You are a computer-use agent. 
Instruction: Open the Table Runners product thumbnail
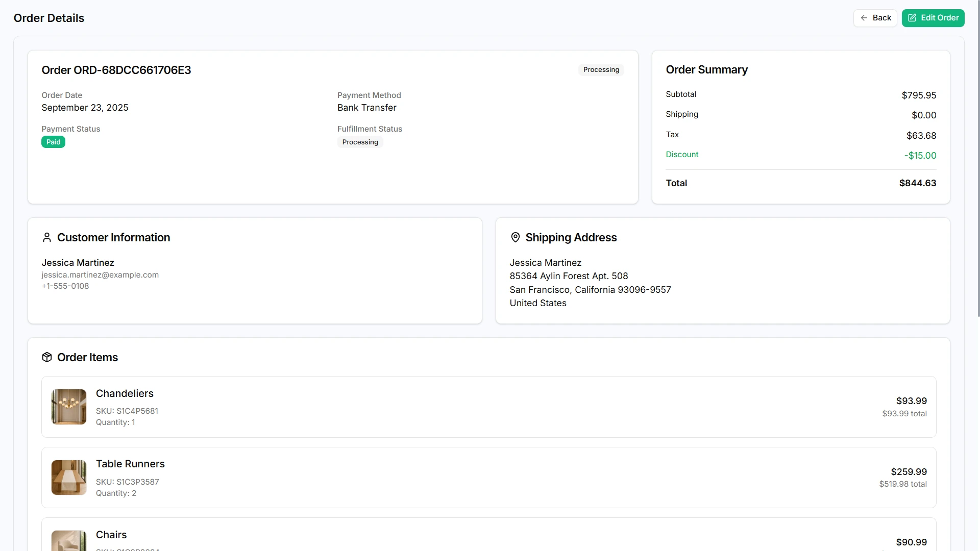(69, 478)
